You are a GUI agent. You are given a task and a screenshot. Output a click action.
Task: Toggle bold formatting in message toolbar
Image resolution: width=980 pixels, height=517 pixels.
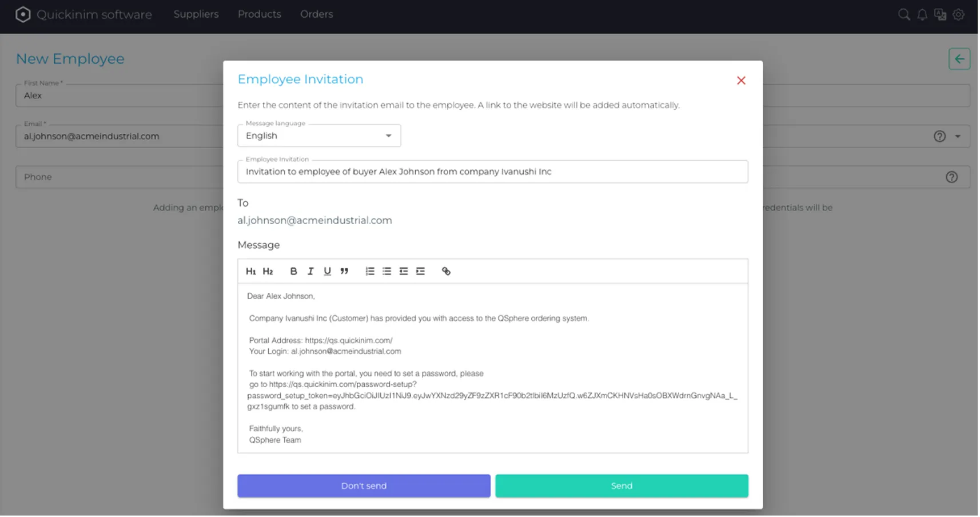(293, 271)
